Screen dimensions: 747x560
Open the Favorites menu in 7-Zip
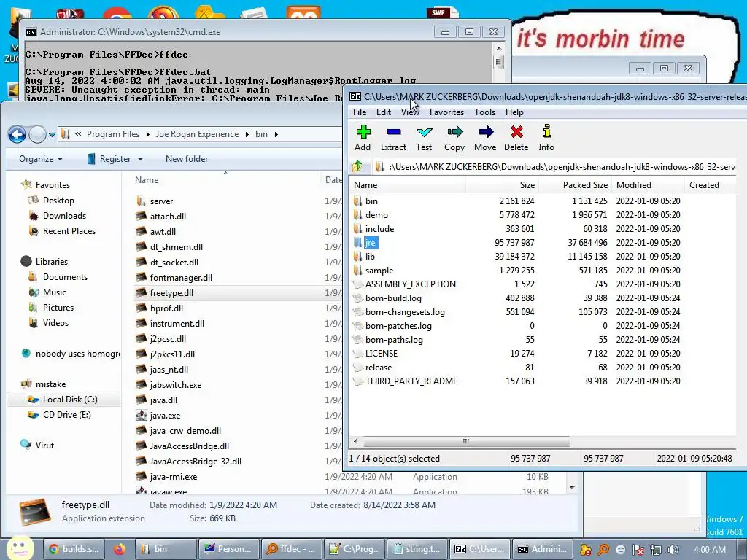(x=446, y=112)
